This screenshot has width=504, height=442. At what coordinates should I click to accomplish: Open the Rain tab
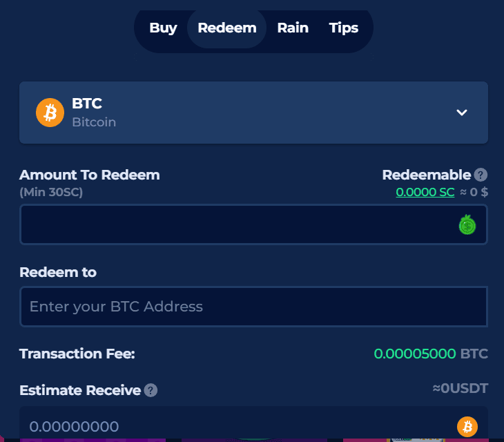293,28
